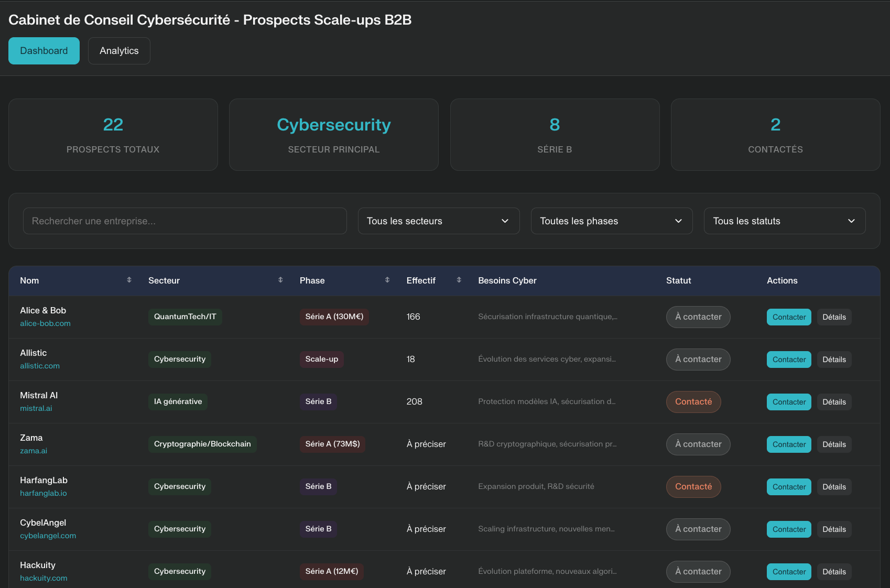The width and height of the screenshot is (890, 588).
Task: Click the À contacter status for Hackuity
Action: click(x=698, y=572)
